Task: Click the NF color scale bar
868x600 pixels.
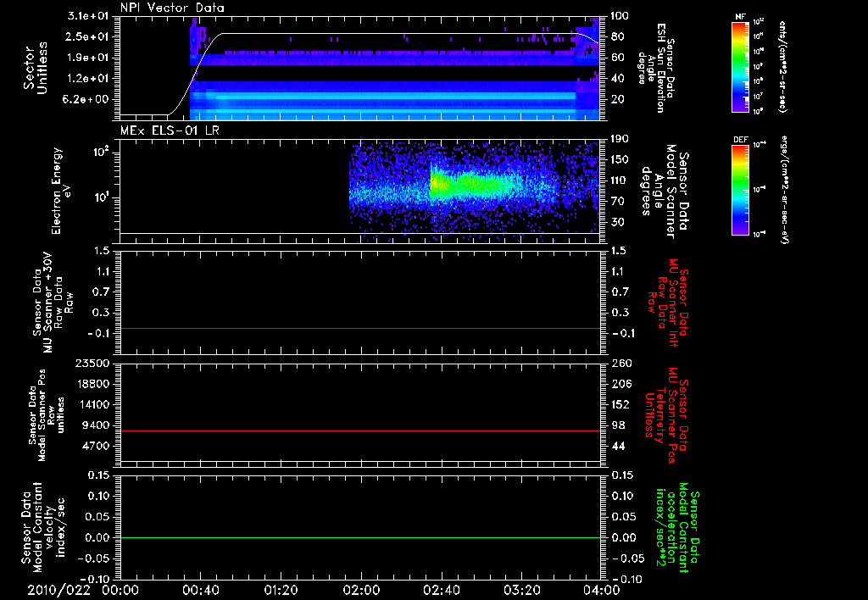Action: point(741,66)
